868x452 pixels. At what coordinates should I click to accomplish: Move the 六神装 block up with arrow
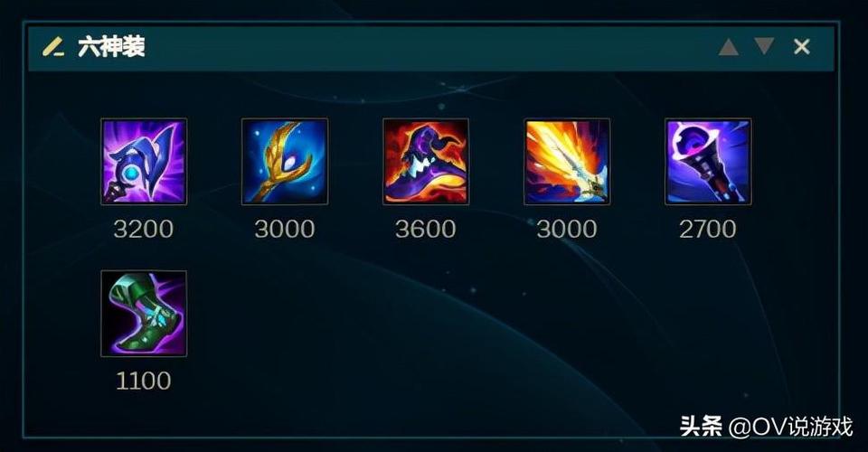tap(729, 47)
